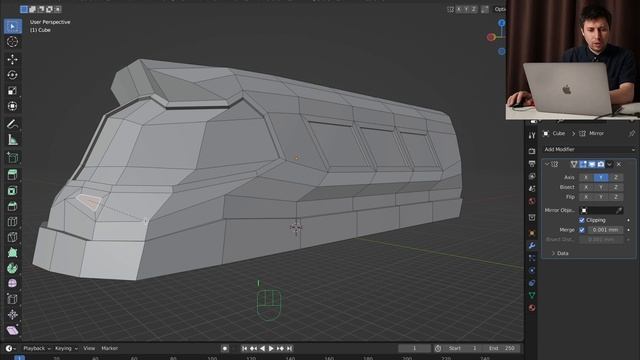640x360 pixels.
Task: Enable Flip on Z axis
Action: click(616, 197)
